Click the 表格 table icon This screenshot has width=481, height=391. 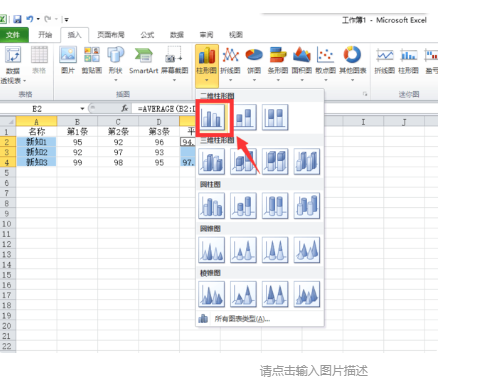point(39,60)
